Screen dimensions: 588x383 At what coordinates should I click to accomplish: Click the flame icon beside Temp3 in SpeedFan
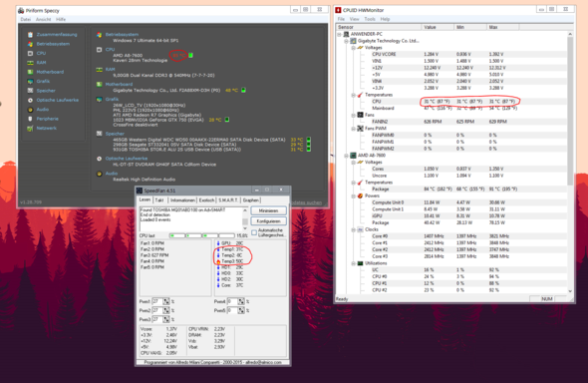pos(218,261)
